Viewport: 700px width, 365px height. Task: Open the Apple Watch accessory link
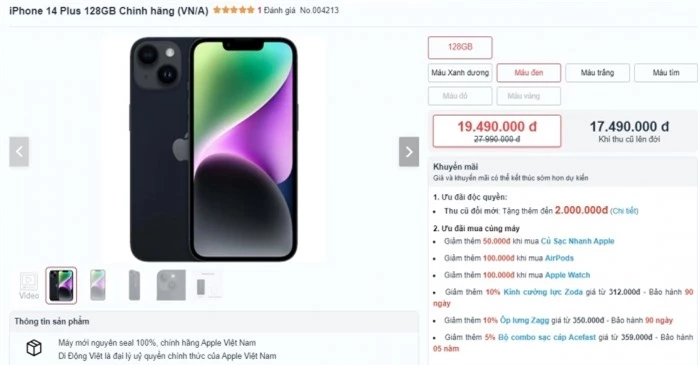(x=567, y=275)
